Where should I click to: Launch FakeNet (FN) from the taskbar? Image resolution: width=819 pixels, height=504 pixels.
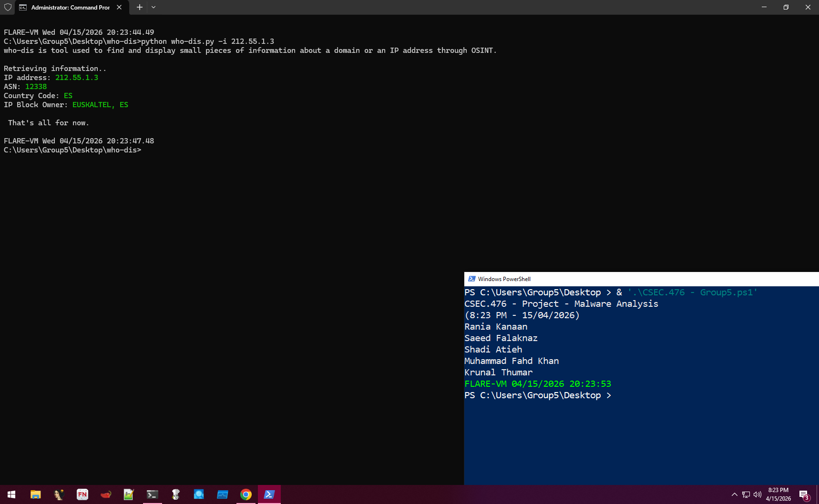click(x=82, y=494)
